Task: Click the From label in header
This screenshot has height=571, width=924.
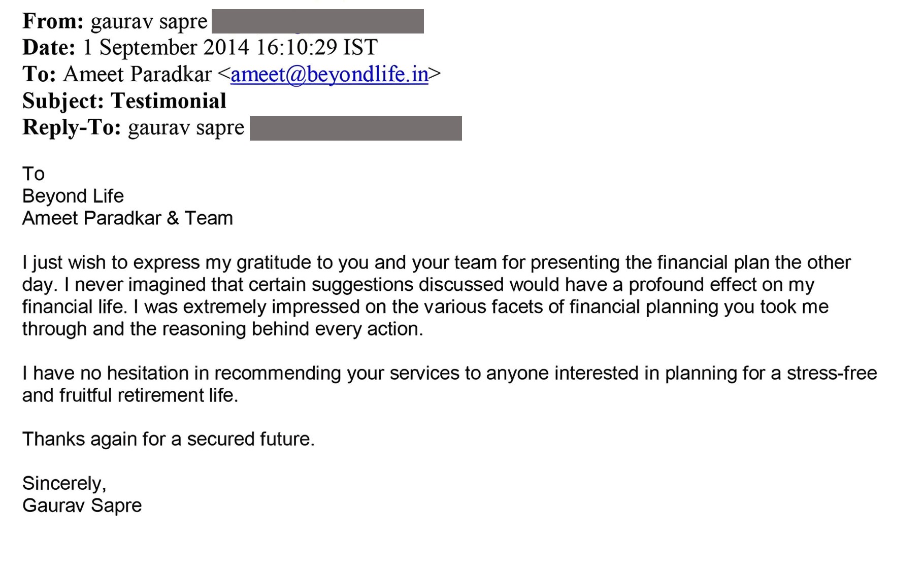Action: click(x=53, y=21)
